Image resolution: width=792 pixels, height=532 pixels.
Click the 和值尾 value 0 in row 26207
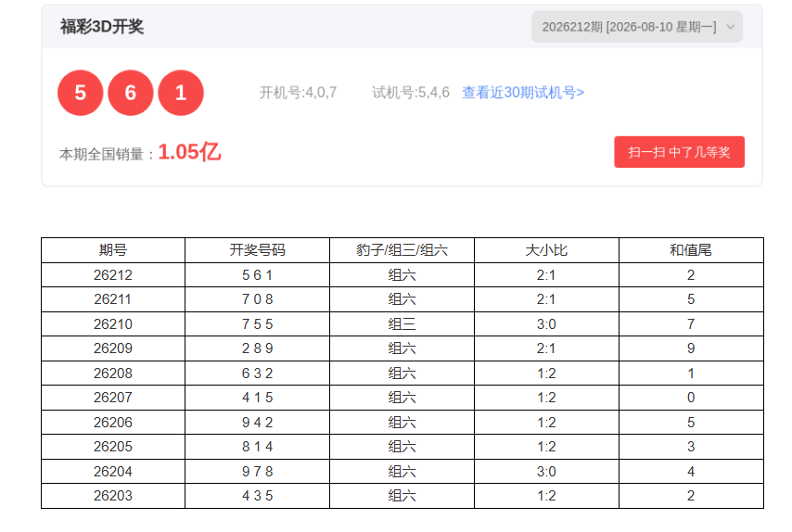691,398
